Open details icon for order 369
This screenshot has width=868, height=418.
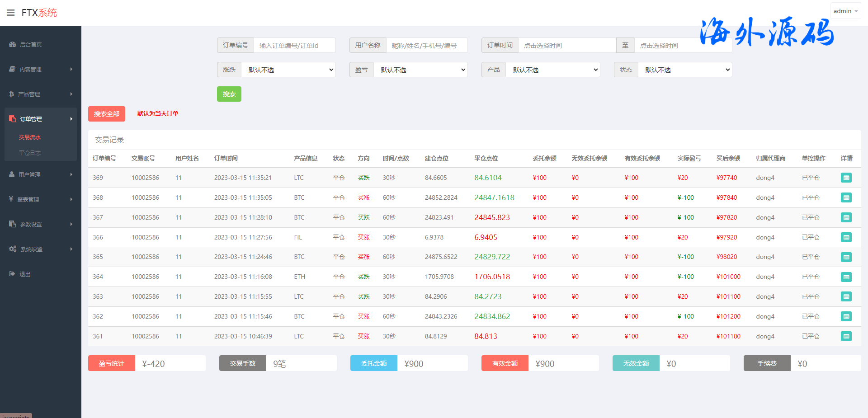pyautogui.click(x=846, y=178)
